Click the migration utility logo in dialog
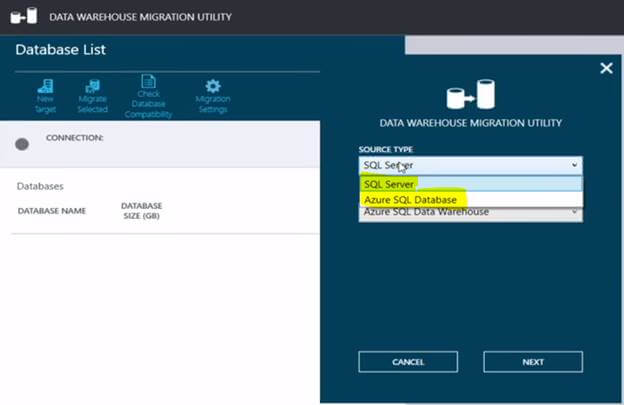Viewport: 624px width, 405px height. pyautogui.click(x=470, y=95)
